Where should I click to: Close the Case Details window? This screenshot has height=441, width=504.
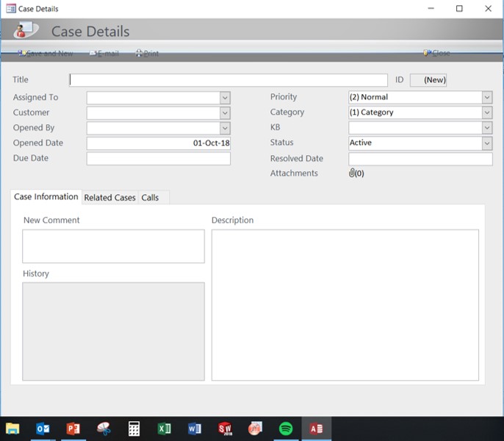(488, 8)
